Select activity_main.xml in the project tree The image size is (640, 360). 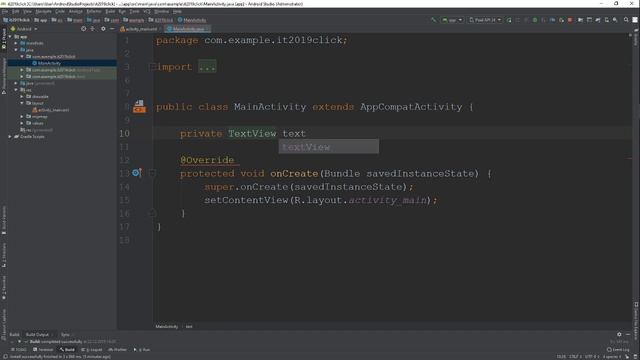pos(51,110)
